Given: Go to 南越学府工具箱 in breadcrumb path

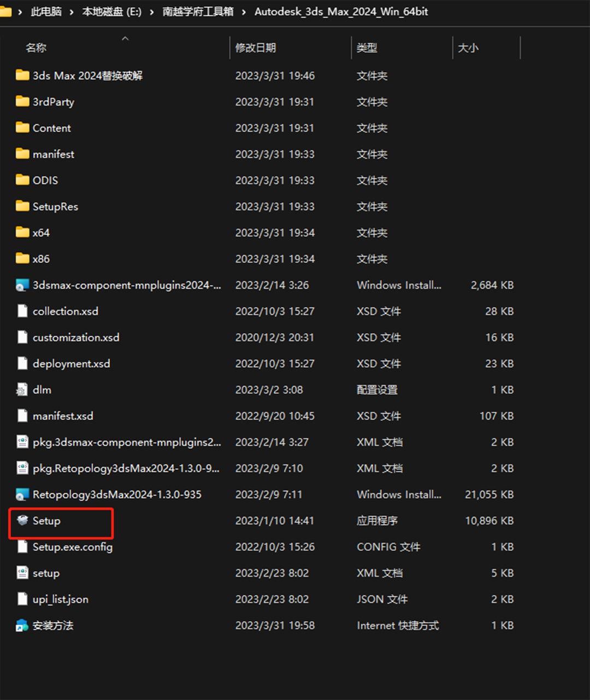Looking at the screenshot, I should point(198,12).
